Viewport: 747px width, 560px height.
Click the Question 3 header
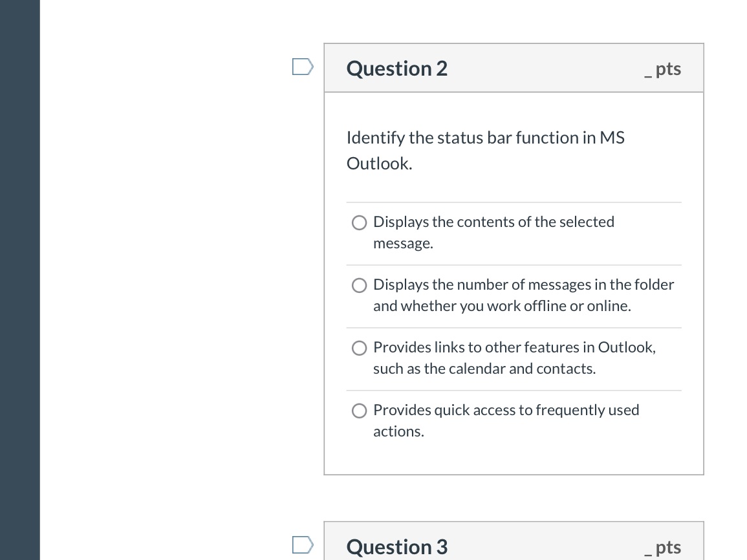tap(396, 546)
